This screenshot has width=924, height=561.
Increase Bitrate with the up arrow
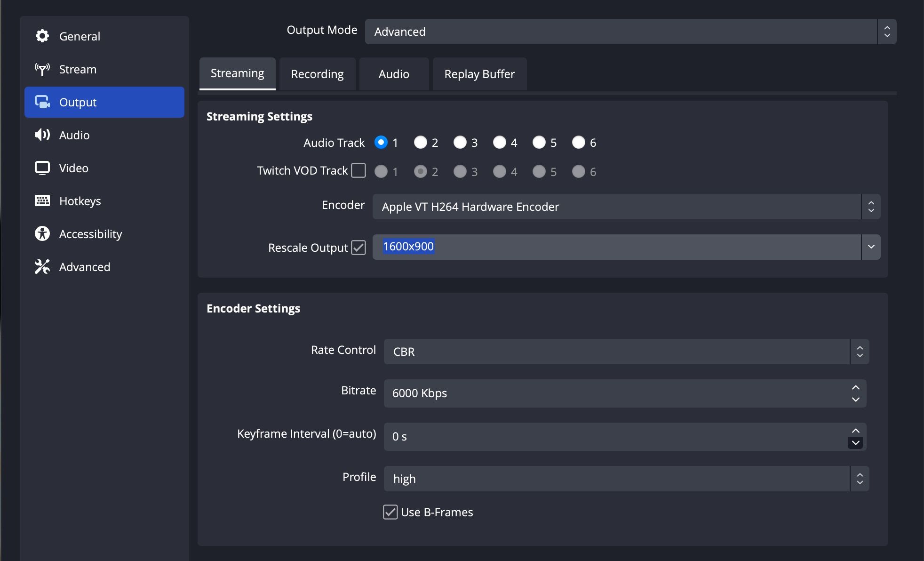click(x=856, y=388)
